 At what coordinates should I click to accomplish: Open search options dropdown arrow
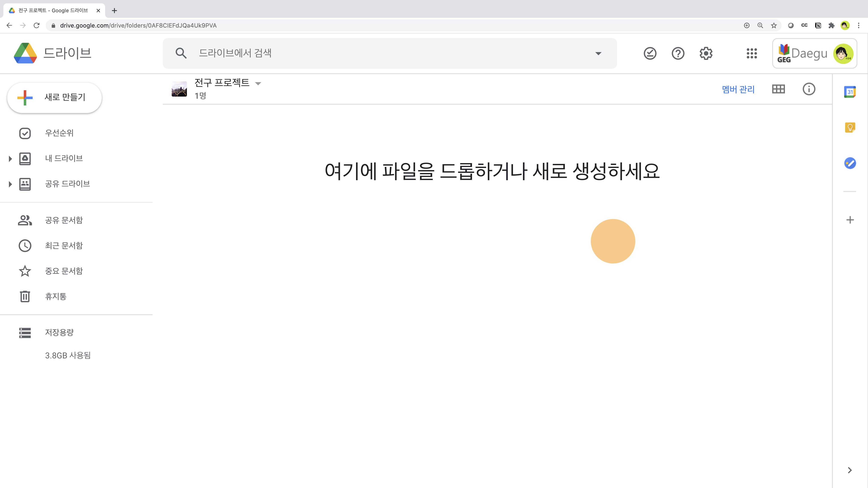(x=598, y=54)
